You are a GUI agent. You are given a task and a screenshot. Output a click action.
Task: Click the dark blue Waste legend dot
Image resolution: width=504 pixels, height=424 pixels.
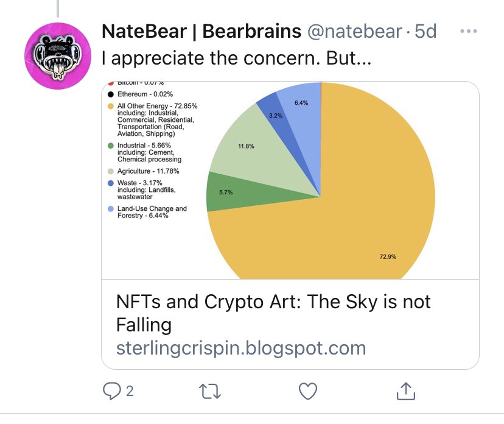tap(111, 183)
